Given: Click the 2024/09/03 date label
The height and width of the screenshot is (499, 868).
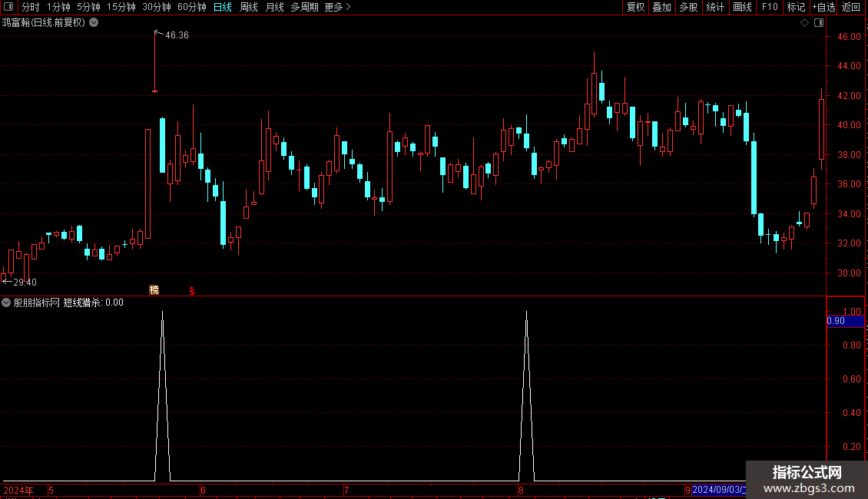Looking at the screenshot, I should click(718, 490).
